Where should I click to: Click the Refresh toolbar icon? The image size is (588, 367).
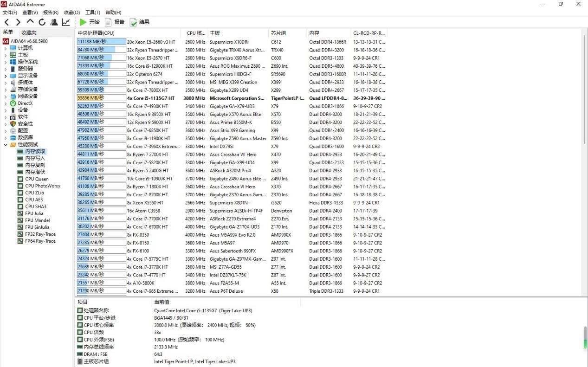(42, 22)
